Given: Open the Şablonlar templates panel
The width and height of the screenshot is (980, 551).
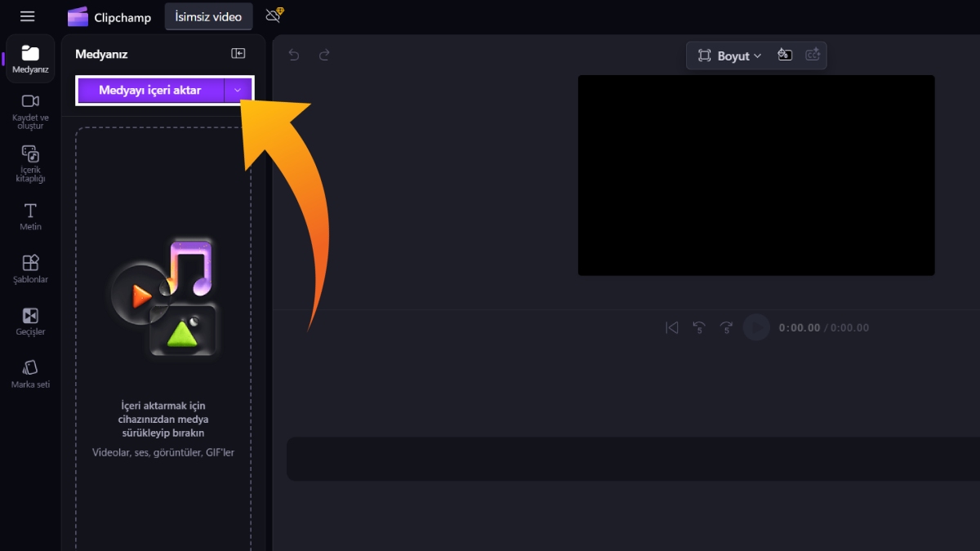Looking at the screenshot, I should click(x=30, y=269).
